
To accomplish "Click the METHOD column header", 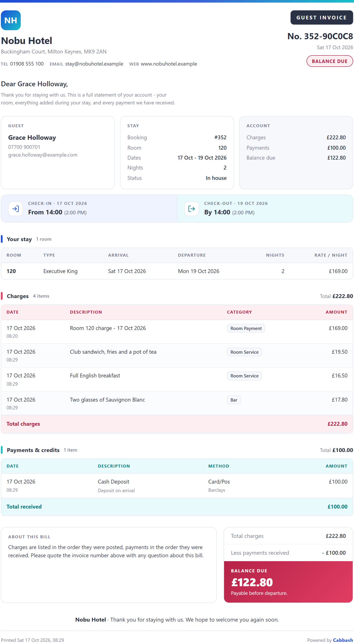I will (x=219, y=466).
